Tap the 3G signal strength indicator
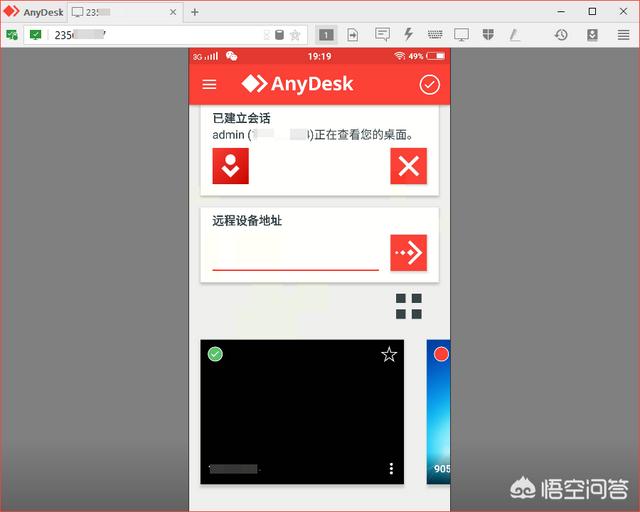This screenshot has height=512, width=640. (206, 56)
